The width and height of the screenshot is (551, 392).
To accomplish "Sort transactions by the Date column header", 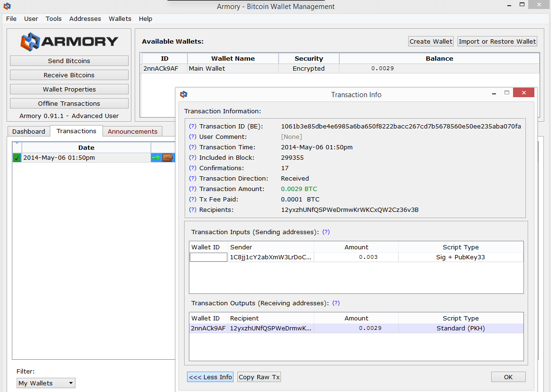I will 86,148.
